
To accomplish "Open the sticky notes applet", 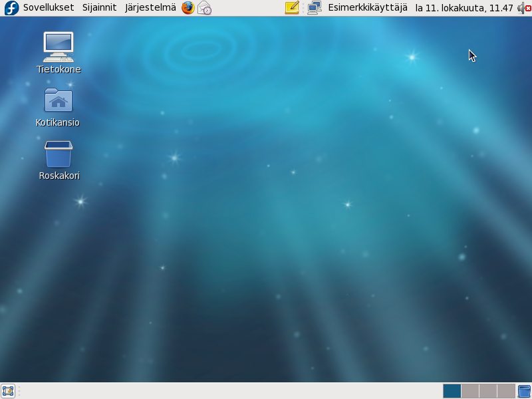I will pyautogui.click(x=292, y=8).
